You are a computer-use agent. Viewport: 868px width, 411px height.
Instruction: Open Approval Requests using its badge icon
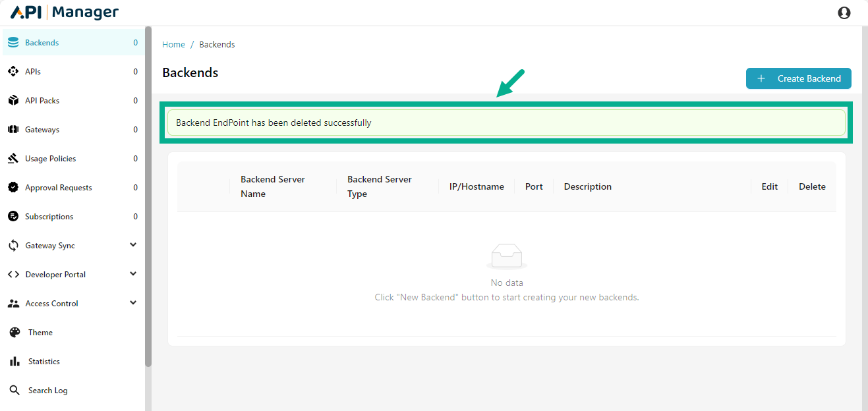pos(14,187)
